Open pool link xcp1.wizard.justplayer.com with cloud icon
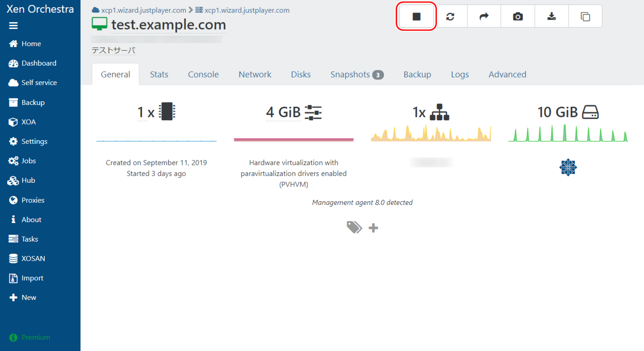644x351 pixels. [139, 10]
